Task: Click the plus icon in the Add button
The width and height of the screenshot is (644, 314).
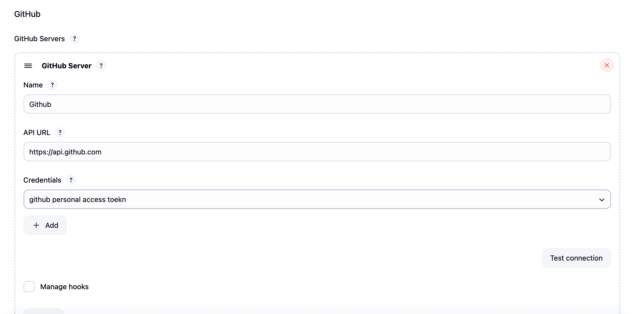Action: [36, 225]
